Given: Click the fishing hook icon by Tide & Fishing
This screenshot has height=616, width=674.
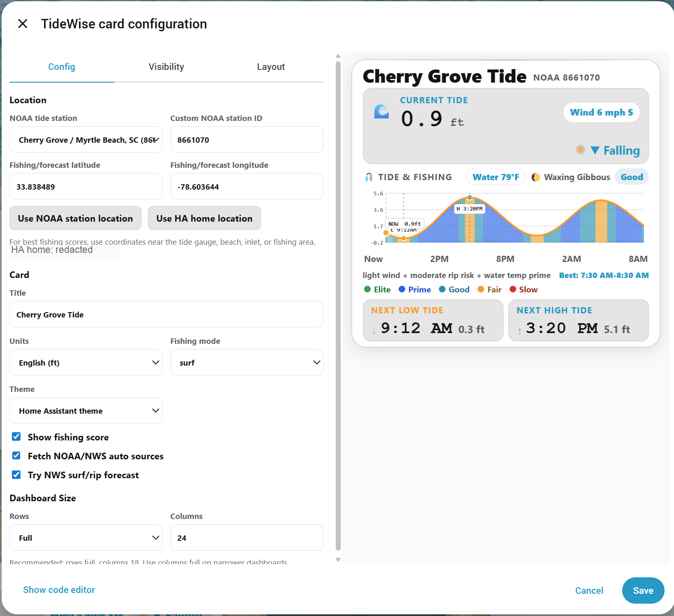Looking at the screenshot, I should (369, 177).
